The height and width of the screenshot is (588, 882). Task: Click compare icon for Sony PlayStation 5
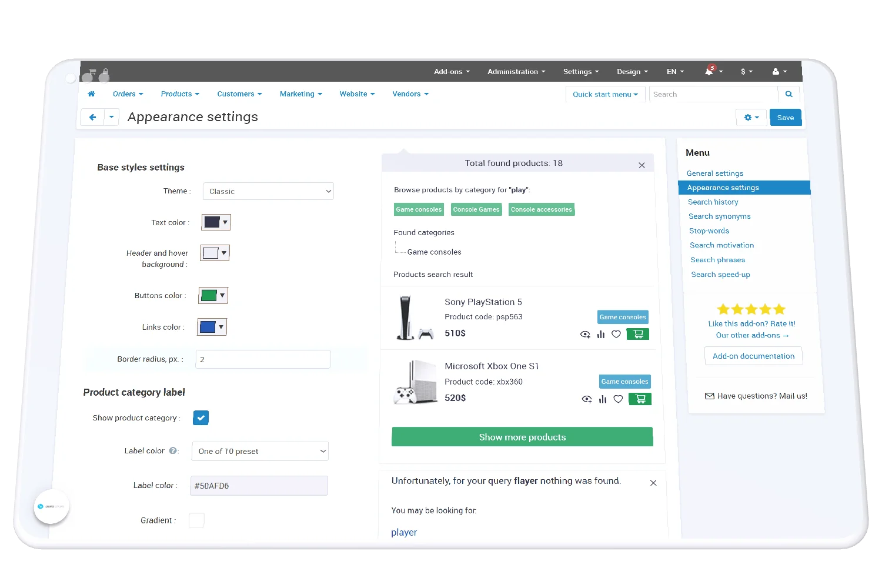601,335
